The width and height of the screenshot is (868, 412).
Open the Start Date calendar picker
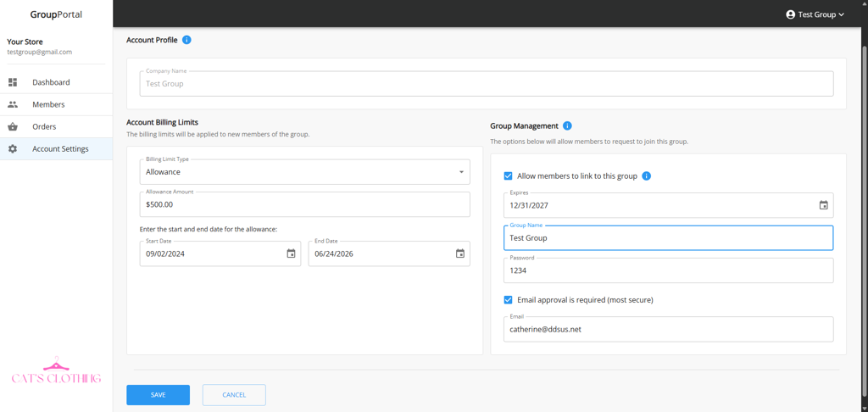[291, 253]
